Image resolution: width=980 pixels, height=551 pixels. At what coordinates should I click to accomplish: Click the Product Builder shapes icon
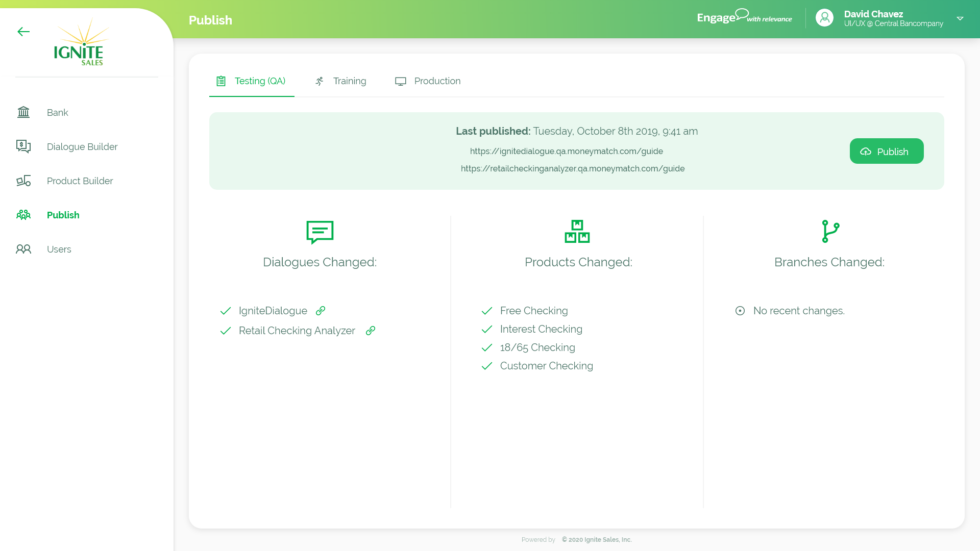(x=23, y=181)
